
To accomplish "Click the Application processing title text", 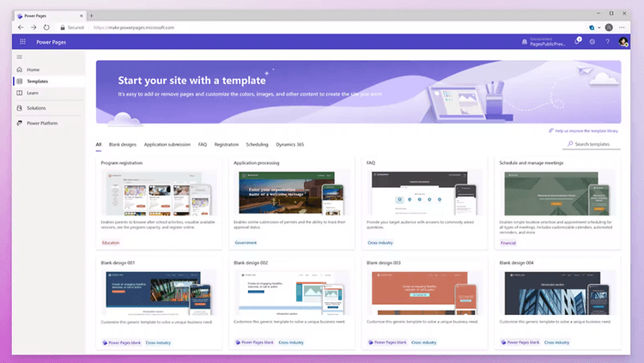I will [x=256, y=163].
